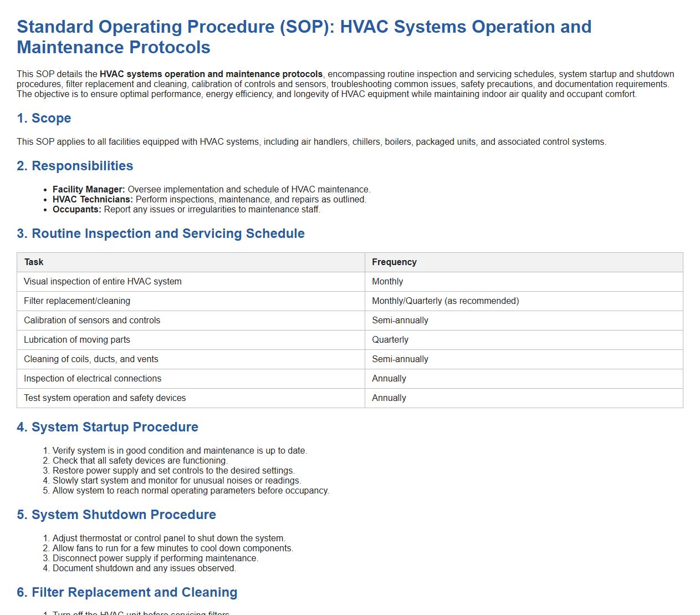Screen dimensions: 700x615
Task: Select the 'Facility Manager:' bullet label
Action: point(89,190)
